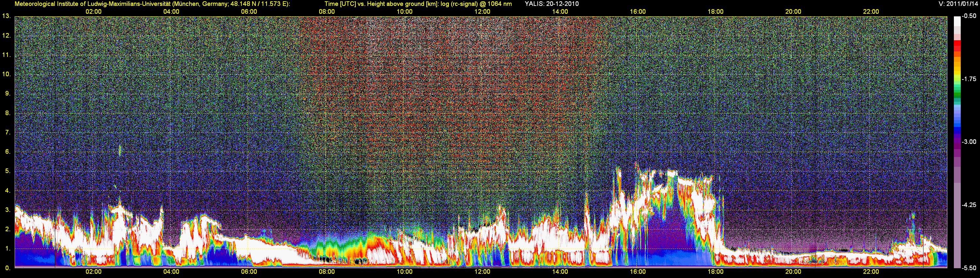Select the 06:00 label on the top time axis
980x278 pixels.
click(249, 12)
